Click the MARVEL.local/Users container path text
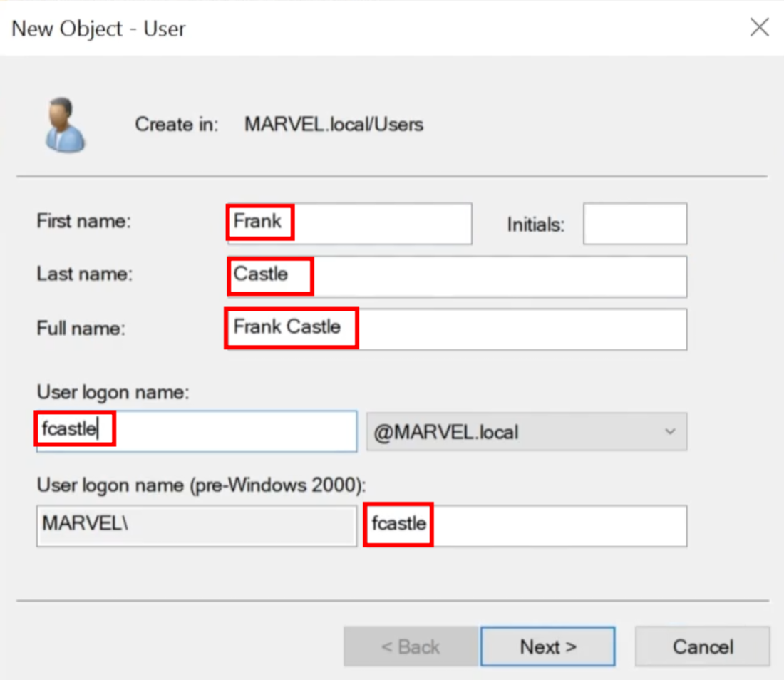784x680 pixels. coord(334,125)
